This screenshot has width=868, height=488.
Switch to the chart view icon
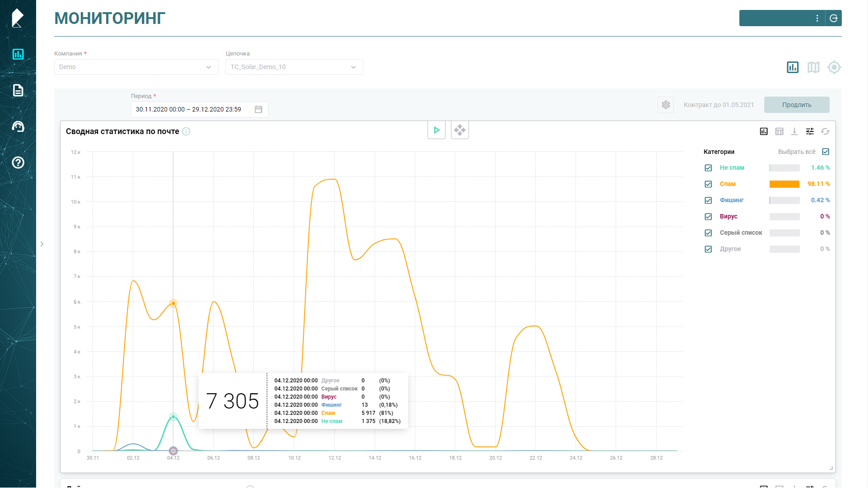793,67
